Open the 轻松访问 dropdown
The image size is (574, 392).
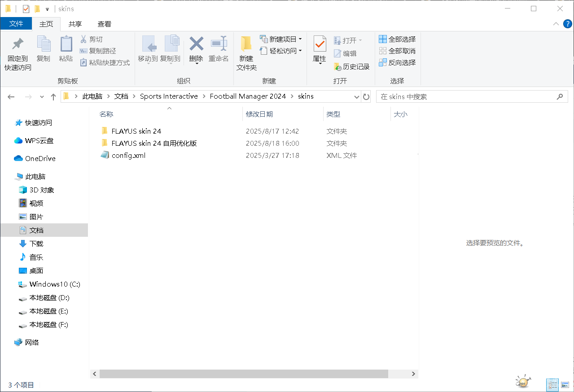(x=281, y=51)
